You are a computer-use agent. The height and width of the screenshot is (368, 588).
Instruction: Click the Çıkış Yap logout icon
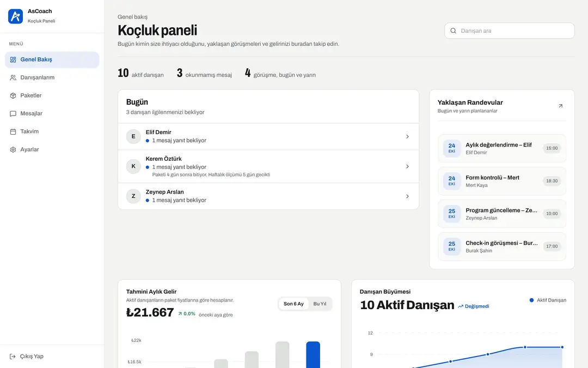(x=13, y=357)
